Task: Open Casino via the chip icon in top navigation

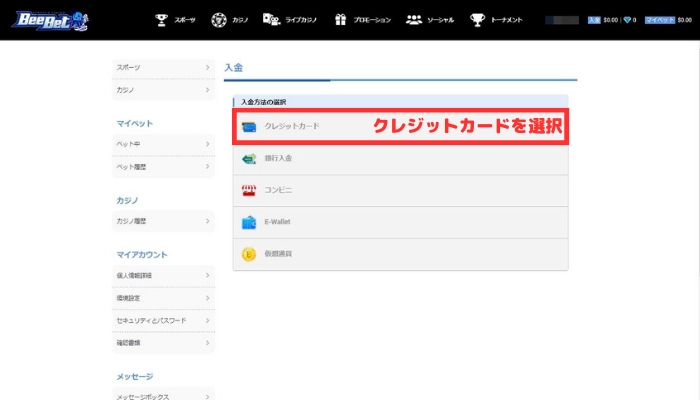Action: click(219, 20)
